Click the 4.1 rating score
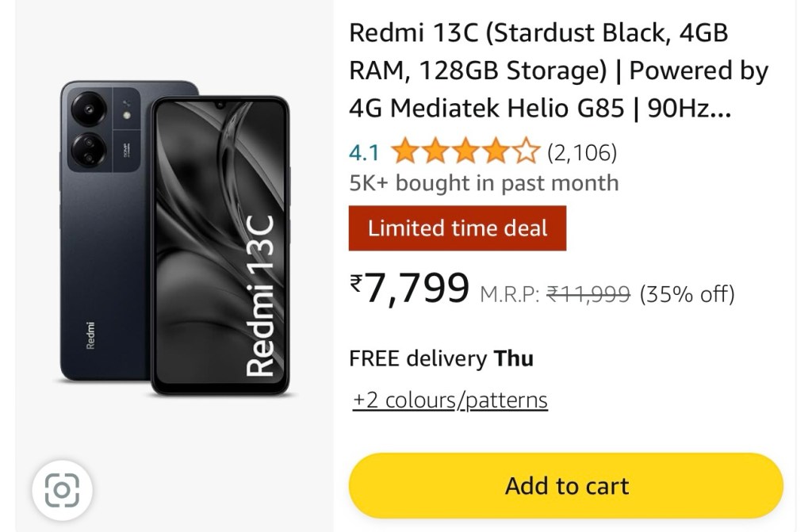 (x=364, y=151)
